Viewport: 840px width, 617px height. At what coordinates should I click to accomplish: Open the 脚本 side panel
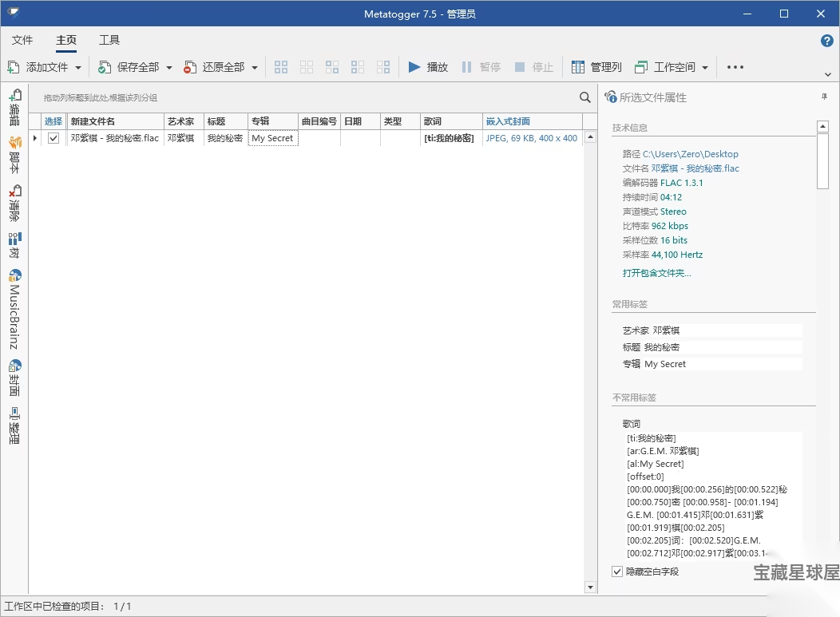click(x=14, y=155)
